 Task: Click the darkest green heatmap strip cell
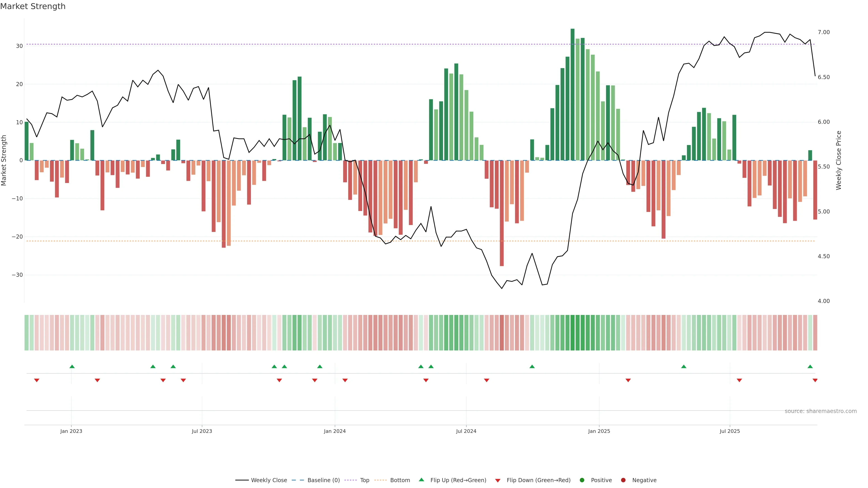pyautogui.click(x=573, y=333)
